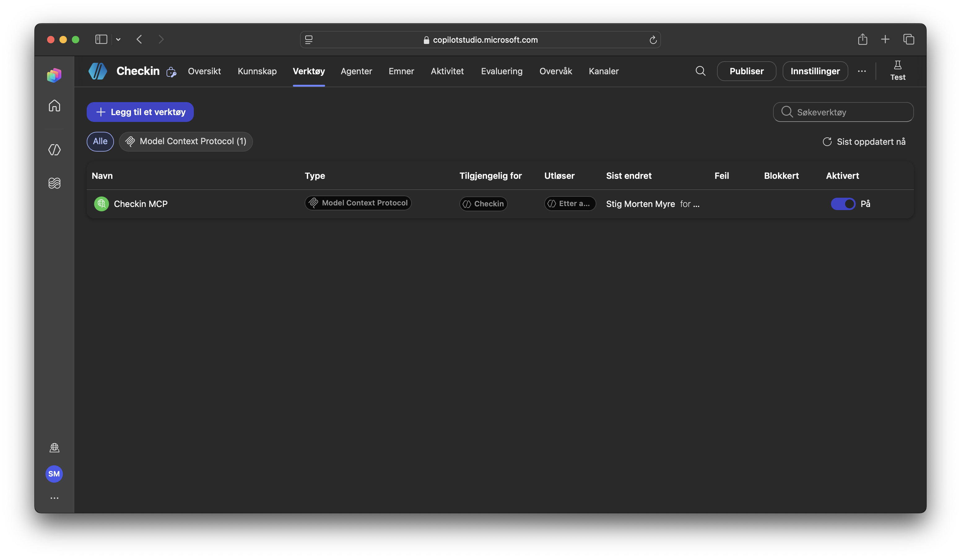
Task: Open the Flows icon in left sidebar
Action: pos(54,183)
